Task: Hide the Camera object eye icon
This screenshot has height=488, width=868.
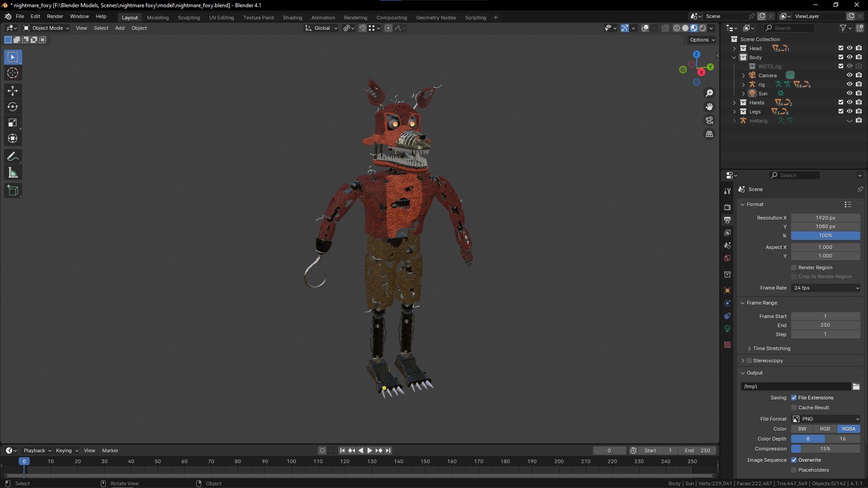Action: click(850, 75)
